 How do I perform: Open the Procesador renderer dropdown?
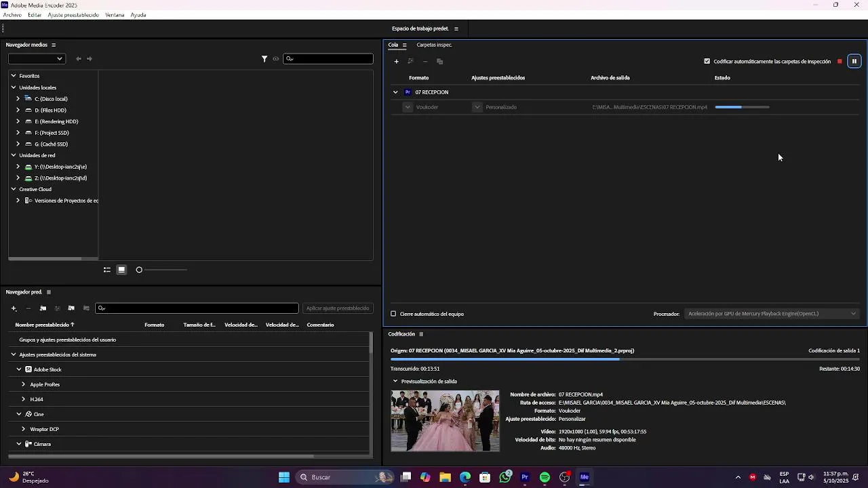click(x=772, y=314)
